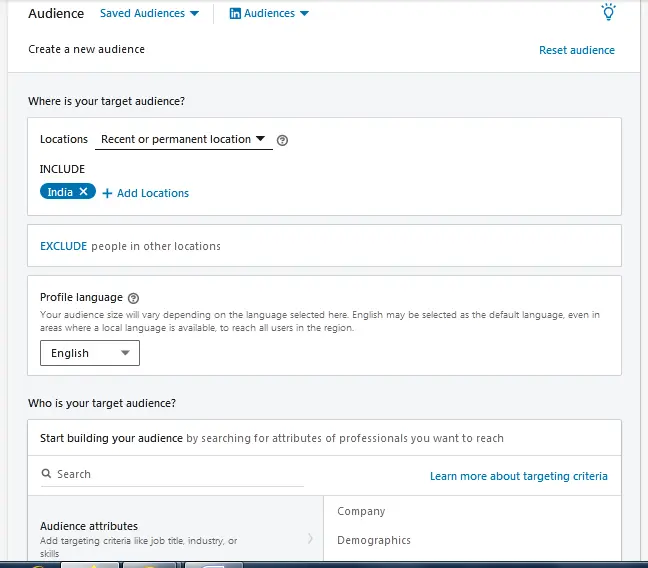Click the magnifier icon in the Search field
This screenshot has width=648, height=568.
(46, 474)
